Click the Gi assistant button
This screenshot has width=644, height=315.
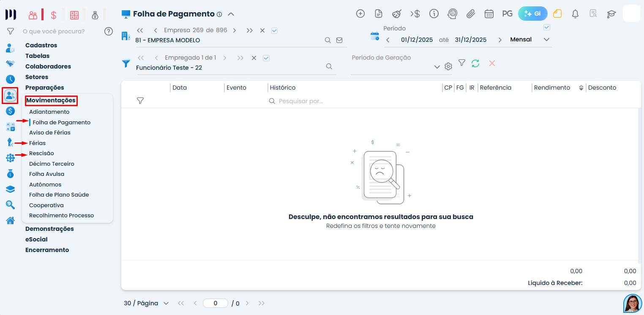click(533, 14)
